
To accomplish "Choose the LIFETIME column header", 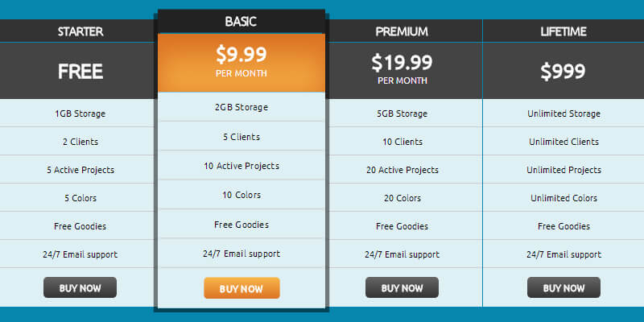I will tap(563, 31).
